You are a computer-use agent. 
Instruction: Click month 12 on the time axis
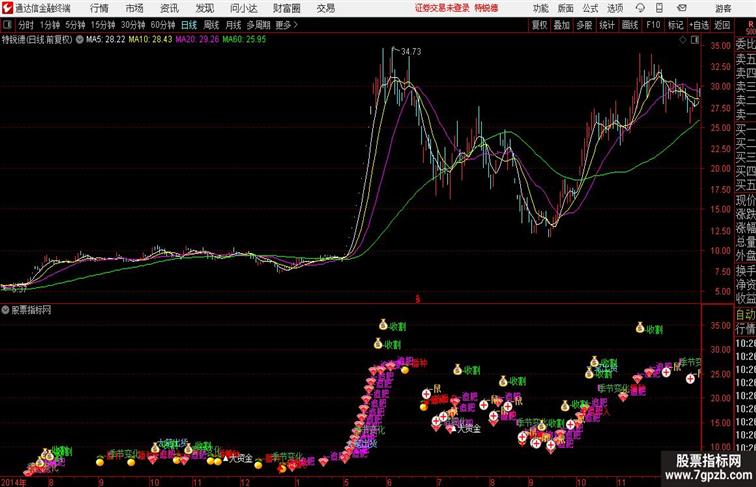point(245,482)
